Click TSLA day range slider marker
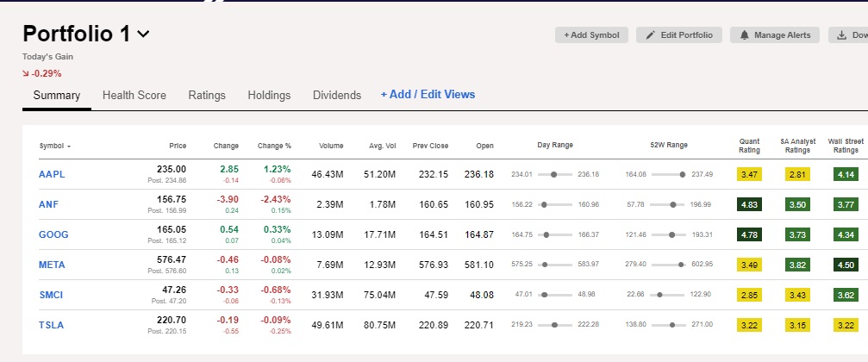Screen dimensions: 868x362 tap(555, 325)
